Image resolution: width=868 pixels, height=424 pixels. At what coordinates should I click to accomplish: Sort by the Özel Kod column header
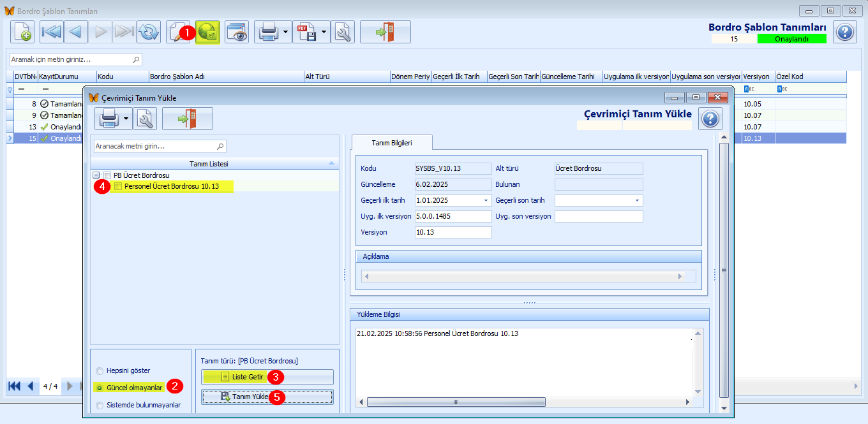tap(811, 77)
